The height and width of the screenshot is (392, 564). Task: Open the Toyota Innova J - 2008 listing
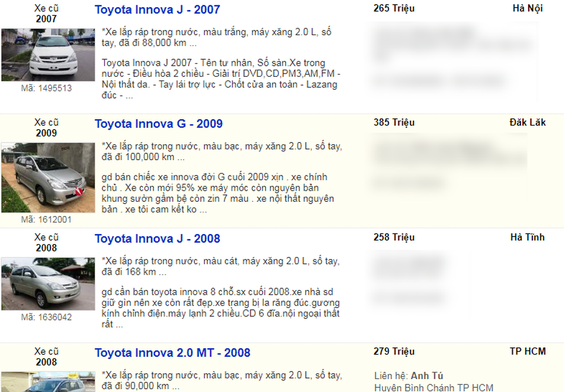pos(157,239)
